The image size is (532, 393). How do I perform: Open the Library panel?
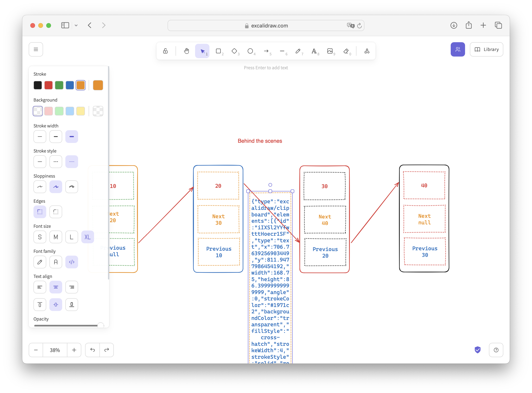pyautogui.click(x=486, y=49)
